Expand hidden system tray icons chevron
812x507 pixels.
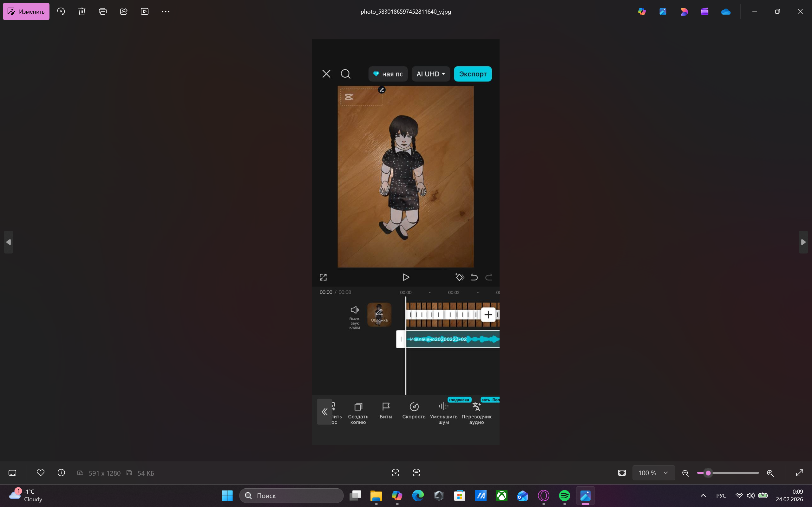tap(703, 496)
